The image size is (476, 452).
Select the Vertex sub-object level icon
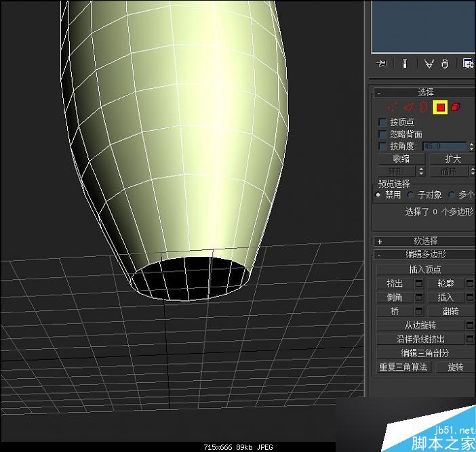pos(393,107)
